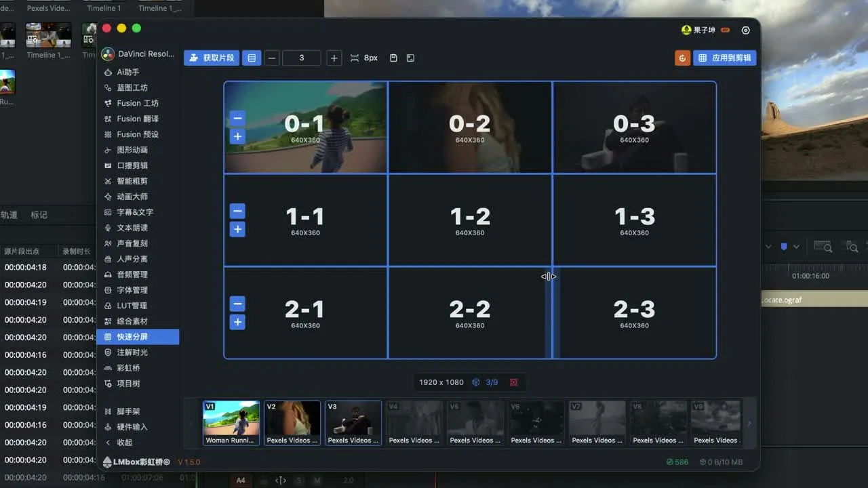The height and width of the screenshot is (488, 868).
Task: Add a column to row 1
Action: [237, 229]
